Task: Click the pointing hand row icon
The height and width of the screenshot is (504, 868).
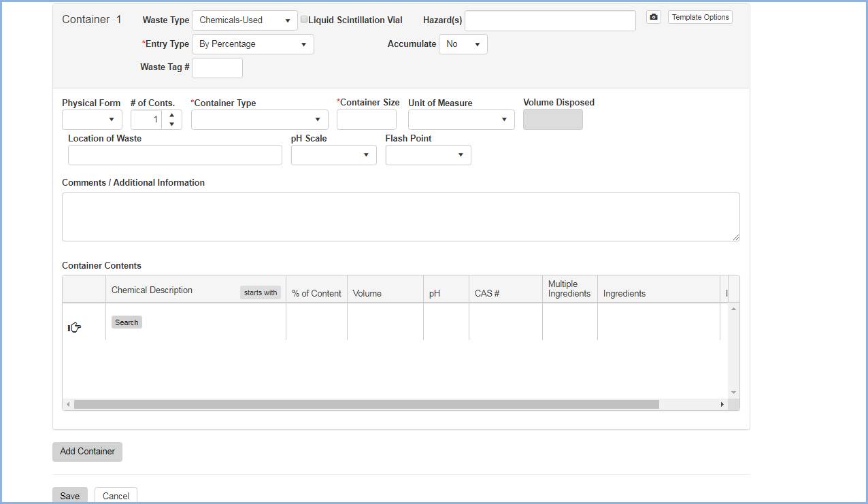Action: pyautogui.click(x=75, y=328)
